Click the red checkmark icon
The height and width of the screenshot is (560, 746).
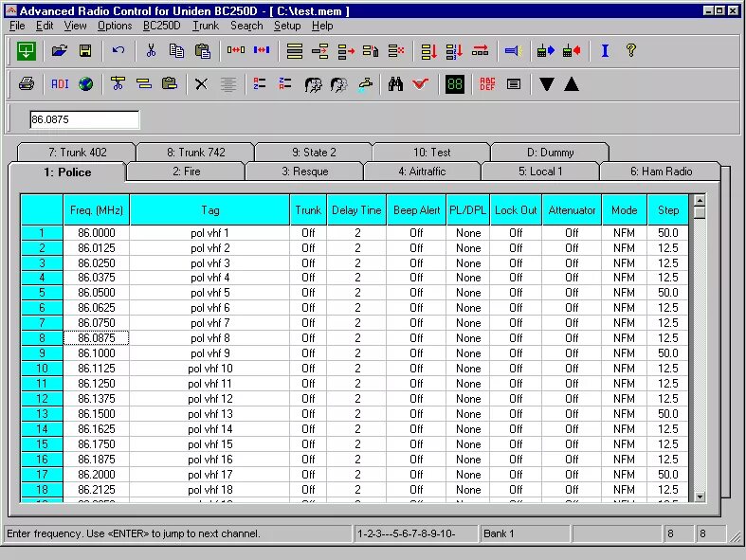[421, 84]
